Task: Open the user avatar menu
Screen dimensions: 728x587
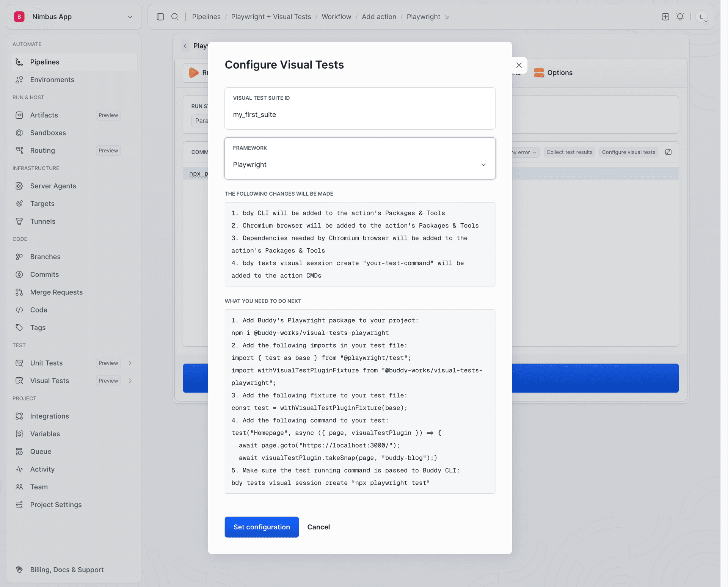Action: click(x=702, y=17)
